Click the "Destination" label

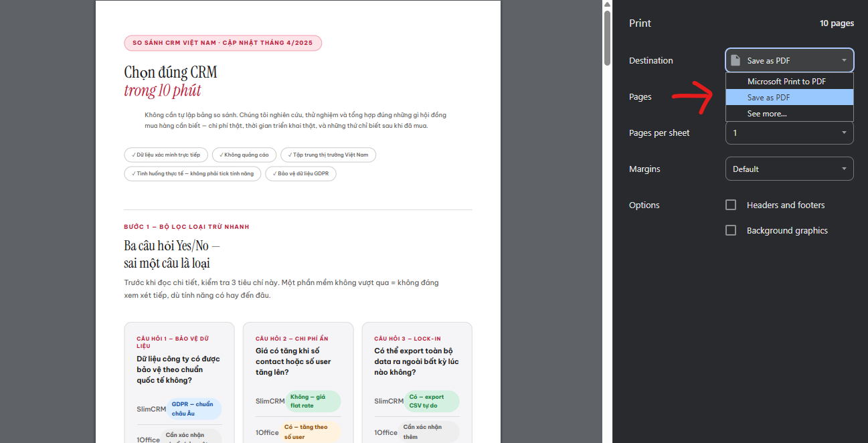click(651, 60)
